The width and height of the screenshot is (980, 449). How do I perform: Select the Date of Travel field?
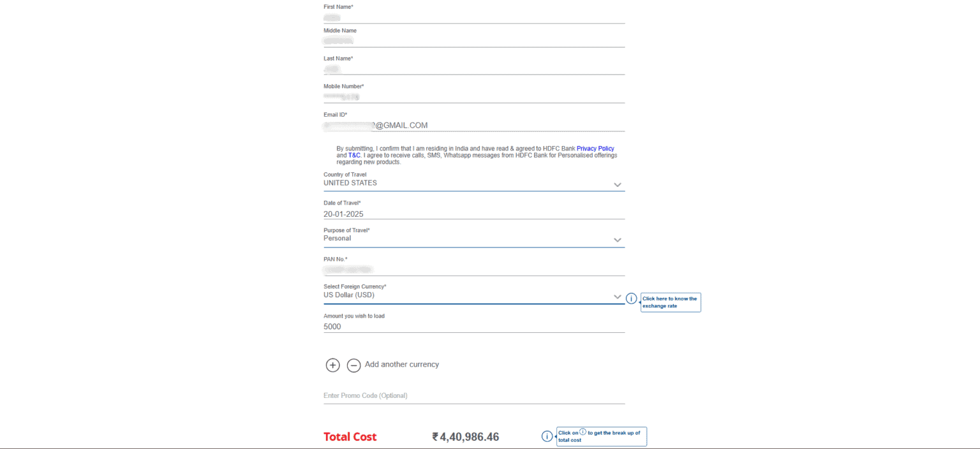point(474,214)
